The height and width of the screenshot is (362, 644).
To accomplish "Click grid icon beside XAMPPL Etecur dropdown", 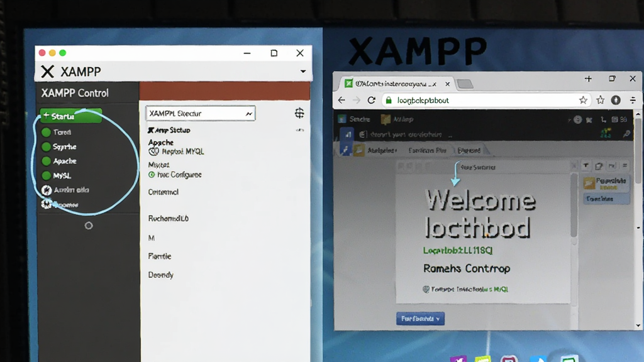I will 299,113.
